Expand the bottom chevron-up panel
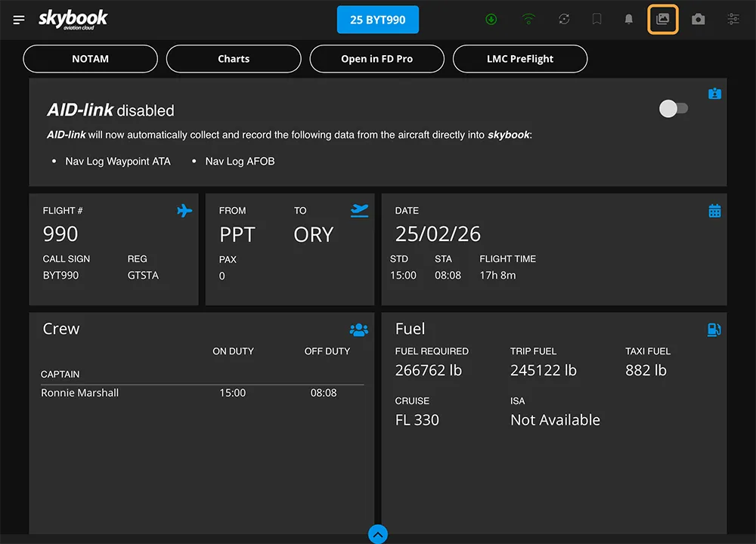Screen dimensions: 756x544 coord(378,534)
